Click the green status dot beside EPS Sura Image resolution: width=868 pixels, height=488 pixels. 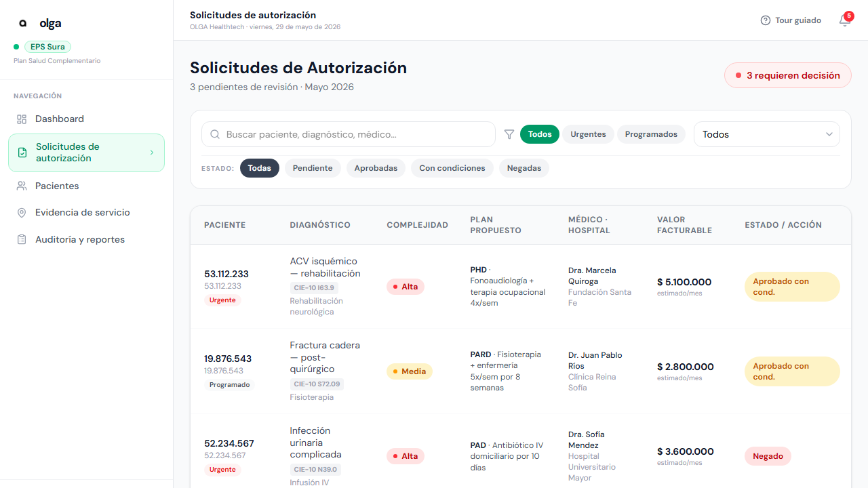16,47
